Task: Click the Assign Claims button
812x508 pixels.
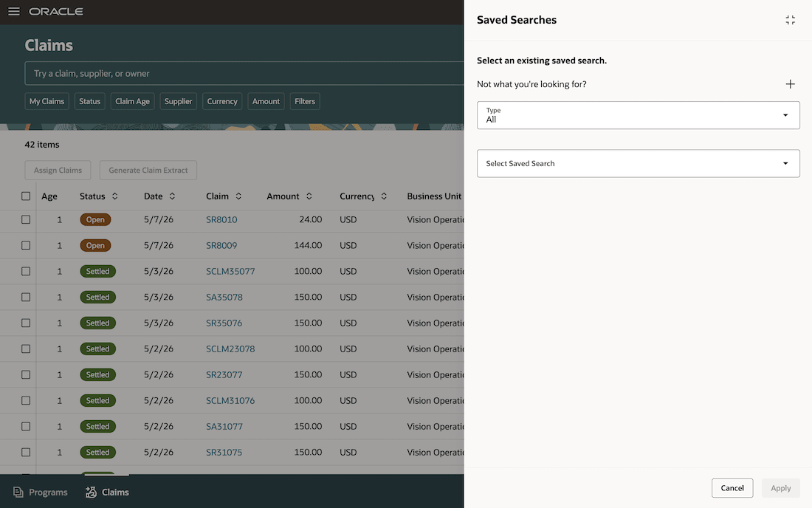Action: tap(58, 170)
